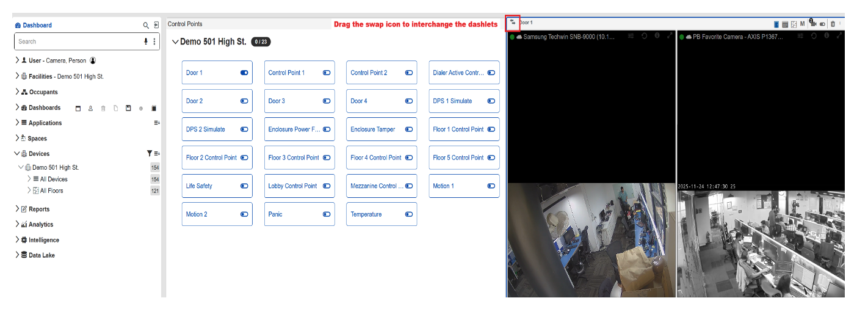Expand the Facilities tree node

[17, 76]
